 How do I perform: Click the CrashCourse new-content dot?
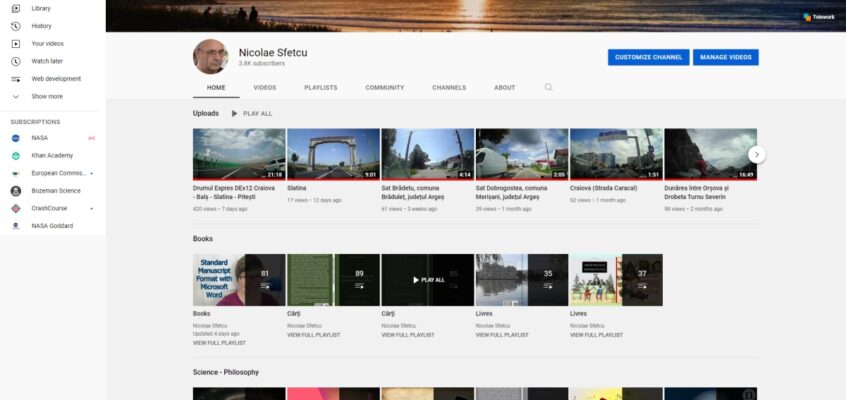(x=92, y=208)
